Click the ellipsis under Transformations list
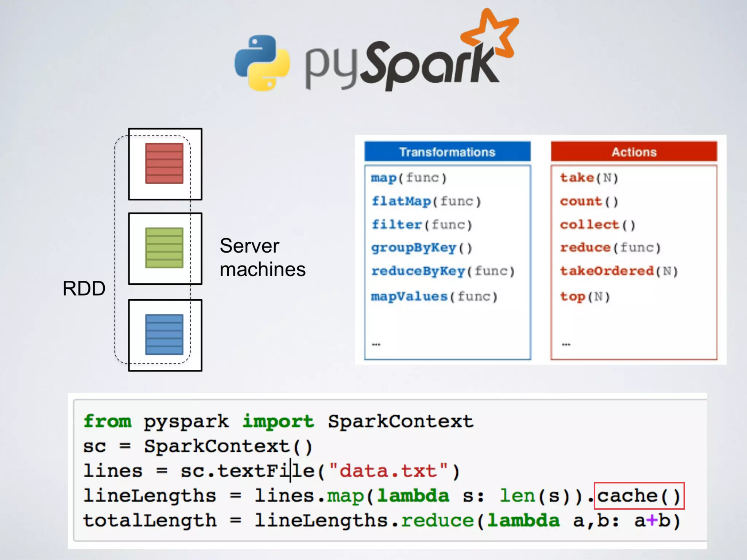Viewport: 747px width, 560px height. (x=376, y=344)
